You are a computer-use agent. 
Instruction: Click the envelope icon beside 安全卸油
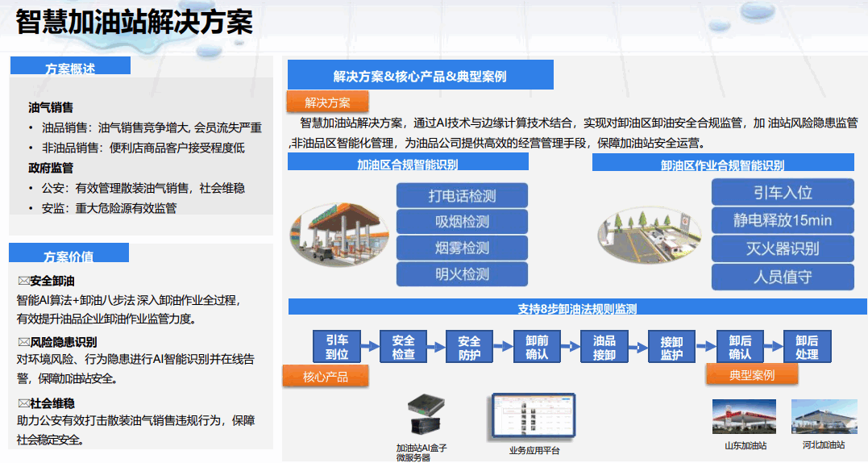point(23,282)
